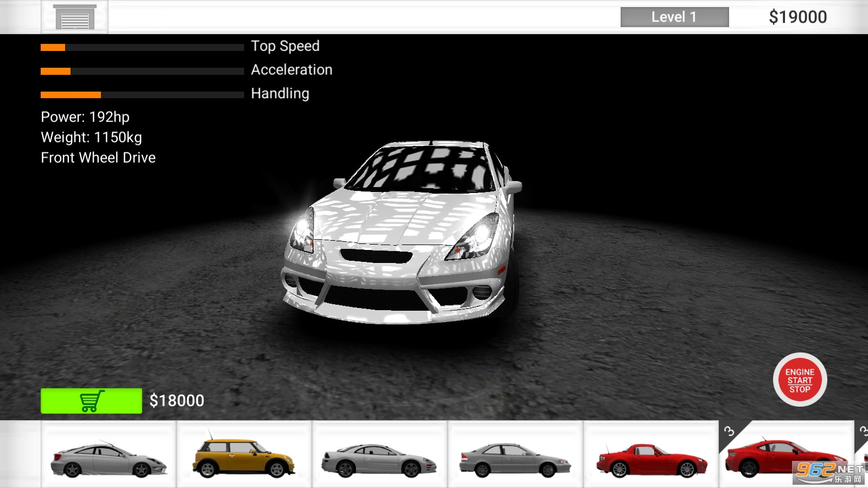The image size is (868, 488).
Task: Click the $18000 car price label
Action: (177, 401)
